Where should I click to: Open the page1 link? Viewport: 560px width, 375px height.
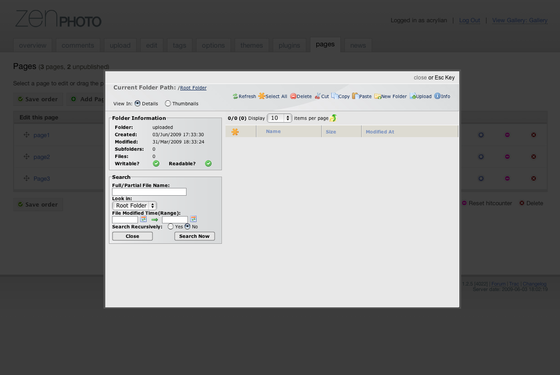tap(41, 135)
